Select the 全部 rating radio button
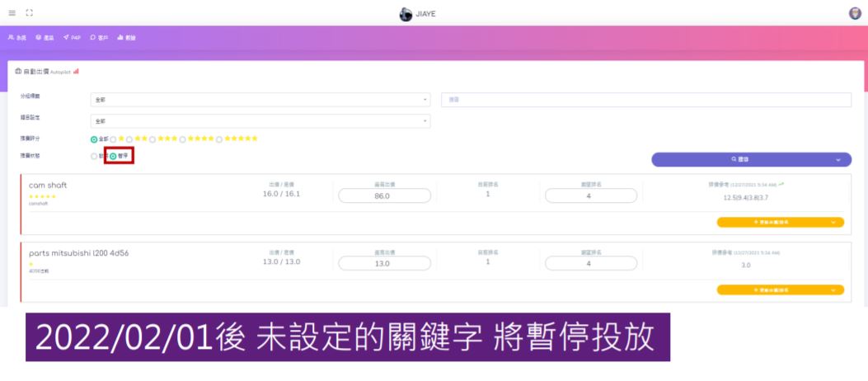This screenshot has width=868, height=381. point(94,139)
